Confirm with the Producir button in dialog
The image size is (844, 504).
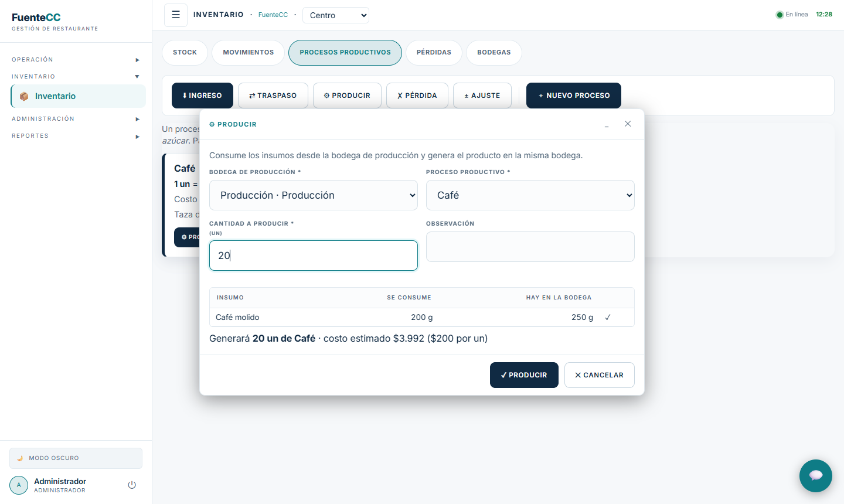tap(524, 375)
